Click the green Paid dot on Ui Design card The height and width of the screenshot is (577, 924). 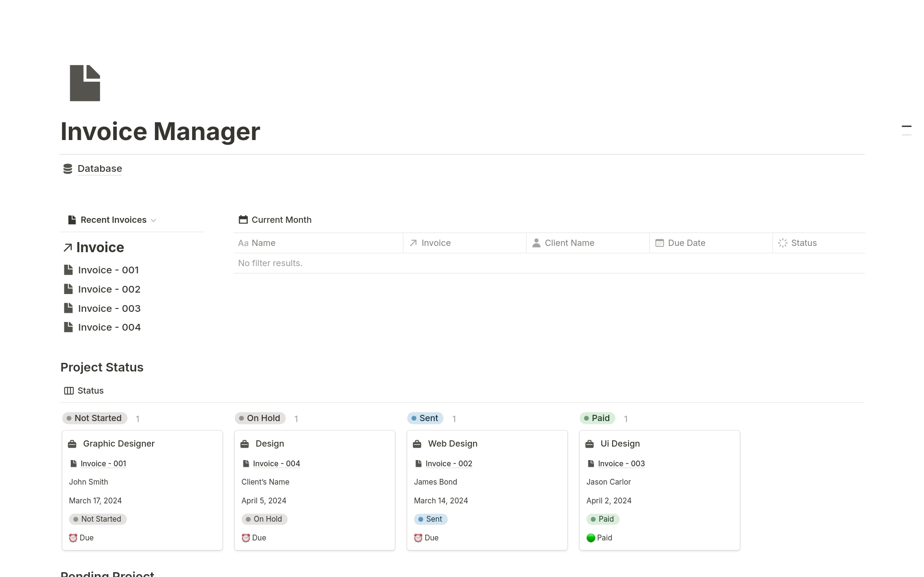click(591, 538)
